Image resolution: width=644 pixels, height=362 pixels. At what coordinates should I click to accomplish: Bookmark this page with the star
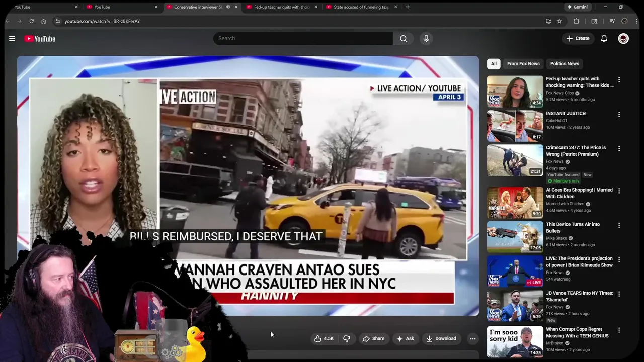click(x=559, y=21)
